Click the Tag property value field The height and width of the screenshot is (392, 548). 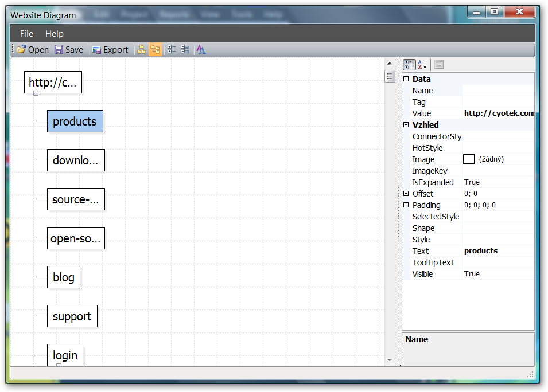(x=498, y=102)
